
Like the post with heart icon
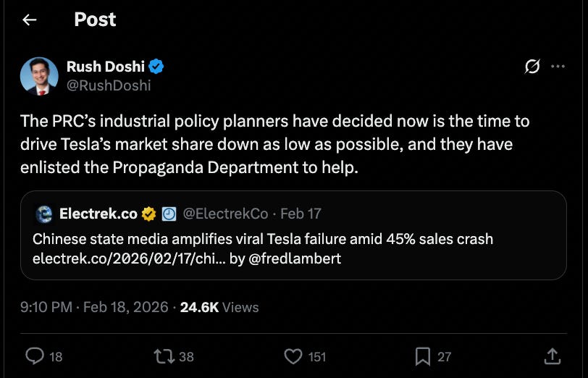[x=293, y=356]
